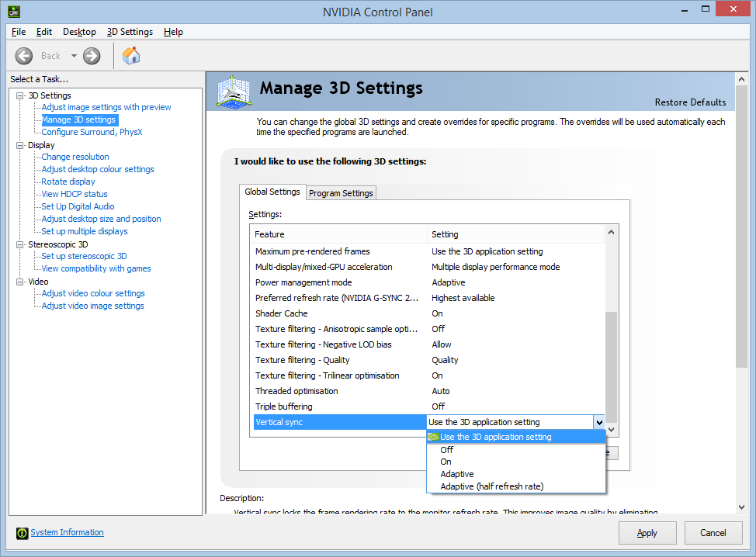Click the Cancel button
Image resolution: width=756 pixels, height=557 pixels.
pyautogui.click(x=713, y=533)
